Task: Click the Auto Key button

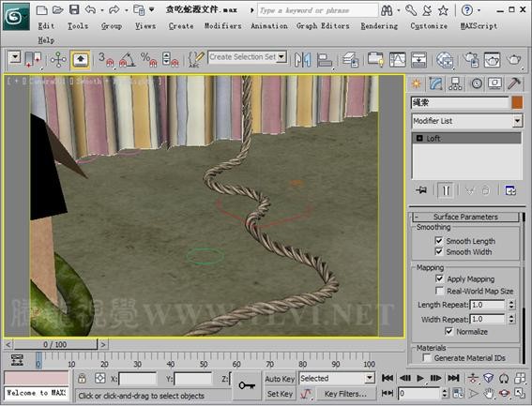Action: (280, 379)
